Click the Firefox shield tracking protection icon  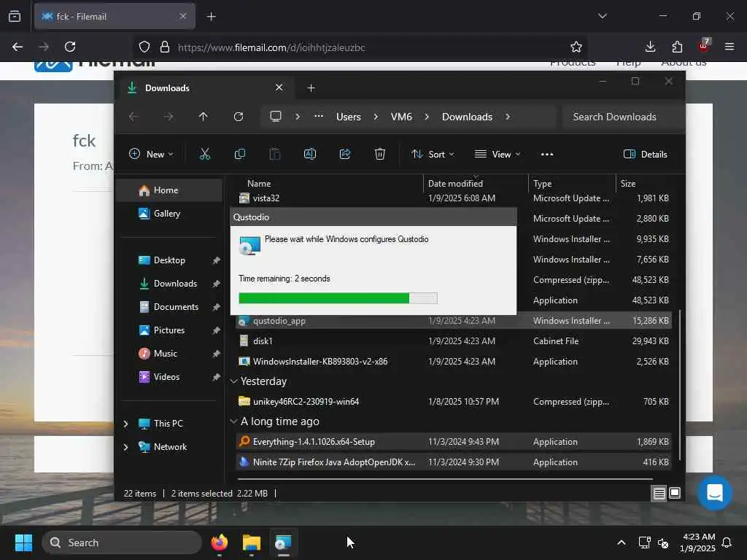click(x=144, y=47)
